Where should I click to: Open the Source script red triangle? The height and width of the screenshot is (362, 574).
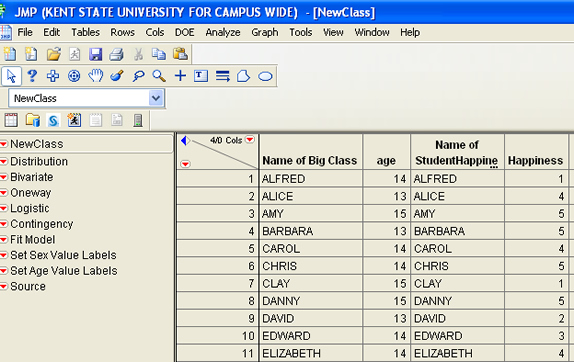click(x=4, y=287)
